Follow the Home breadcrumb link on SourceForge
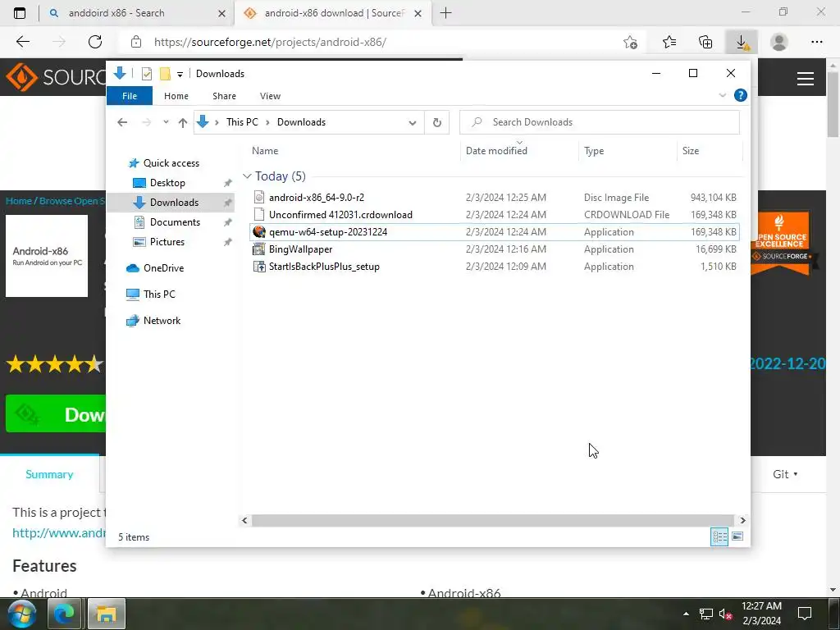 pyautogui.click(x=19, y=201)
